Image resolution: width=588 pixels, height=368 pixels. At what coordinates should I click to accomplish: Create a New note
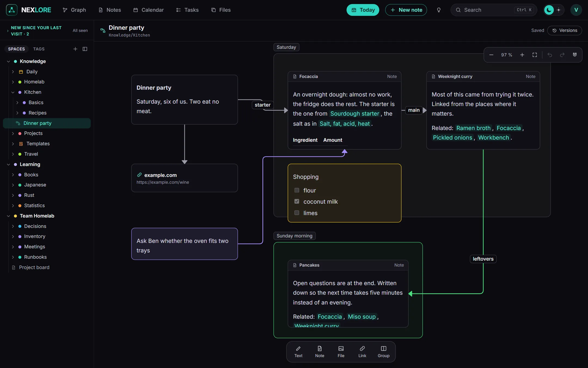(406, 10)
